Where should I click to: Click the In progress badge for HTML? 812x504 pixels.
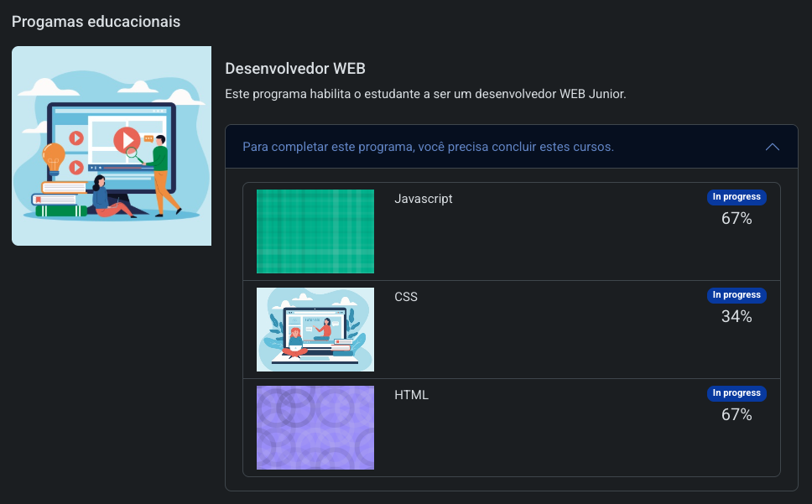(x=737, y=392)
